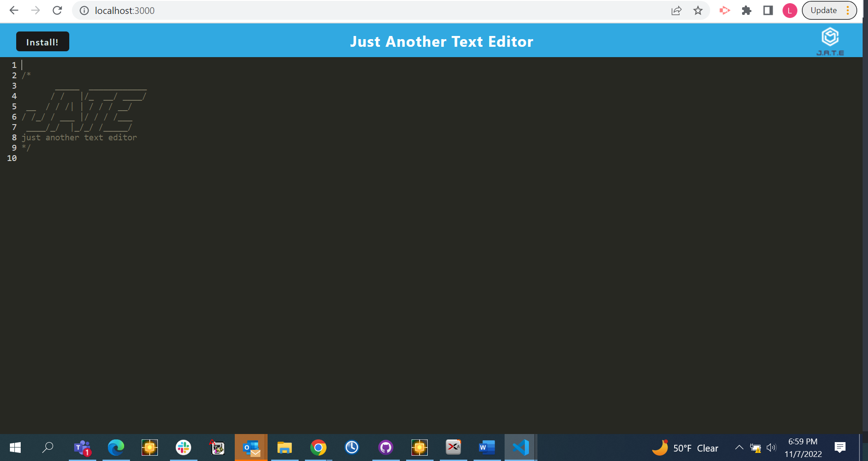Open the browser three-dot menu
Viewport: 868px width, 461px height.
(848, 10)
